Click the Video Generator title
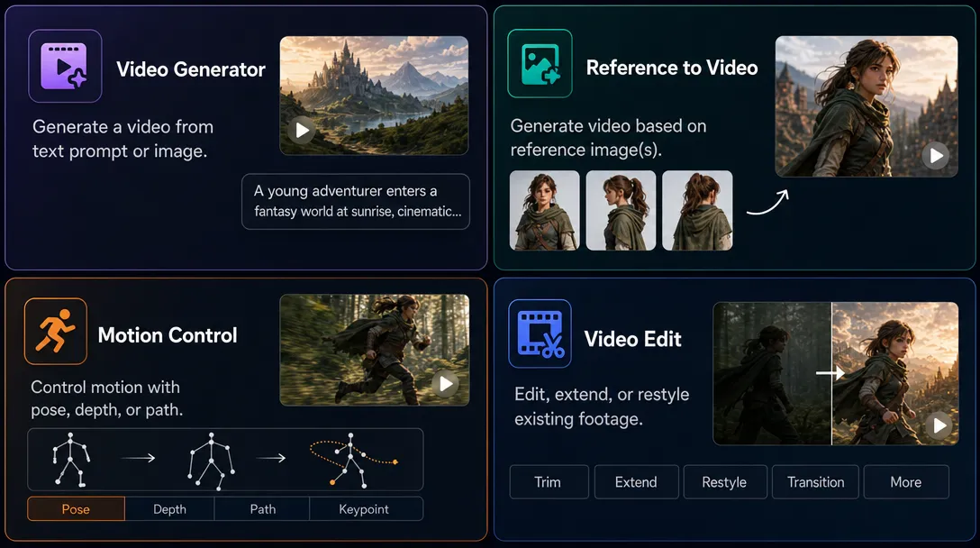The image size is (980, 548). pos(191,68)
